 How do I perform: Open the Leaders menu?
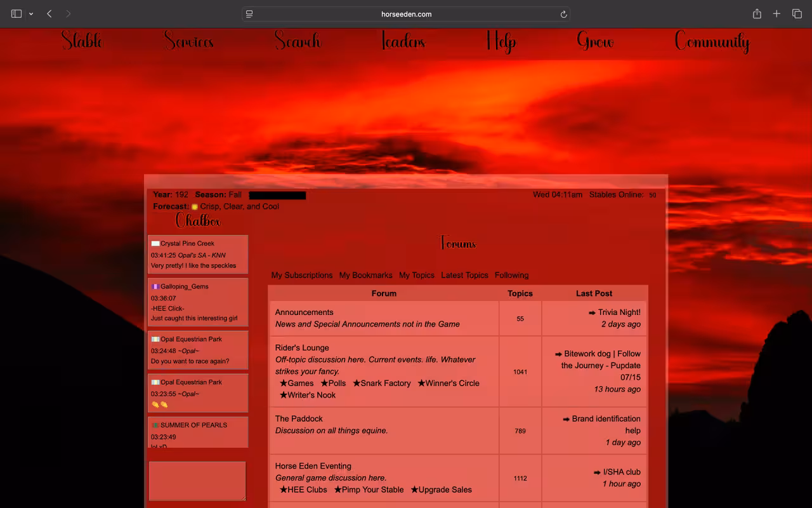coord(403,41)
